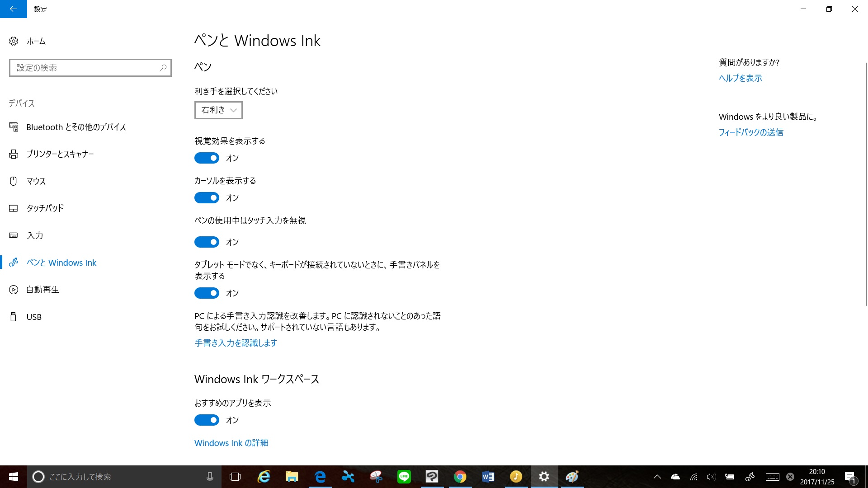The image size is (868, 488).
Task: Click 手書き入力を認識します link
Action: [x=236, y=343]
